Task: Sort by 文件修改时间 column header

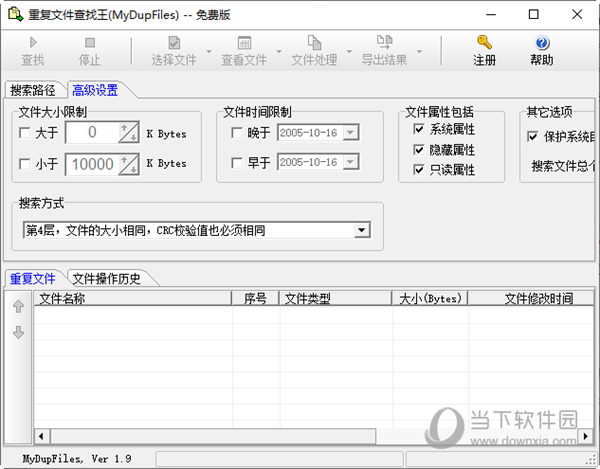Action: [x=531, y=298]
